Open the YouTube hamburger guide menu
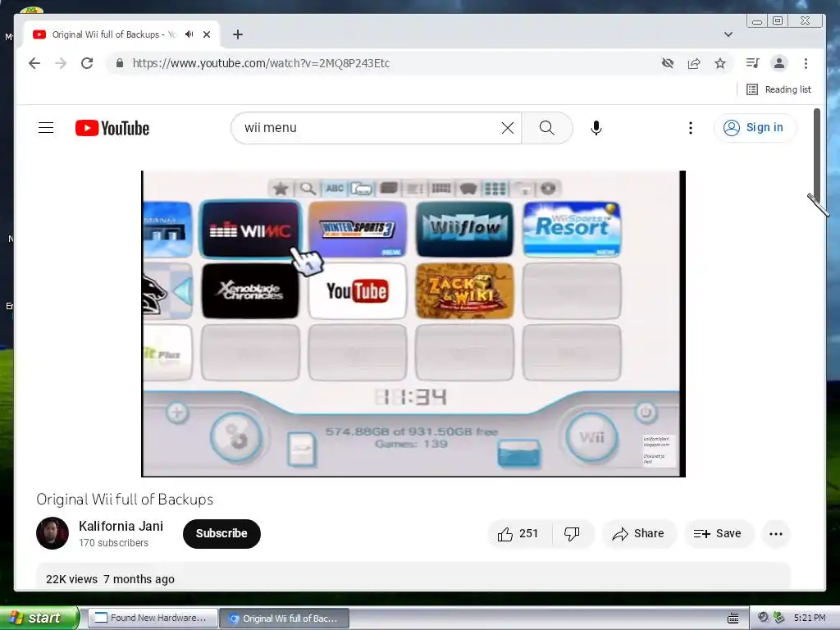The height and width of the screenshot is (630, 840). click(x=46, y=127)
